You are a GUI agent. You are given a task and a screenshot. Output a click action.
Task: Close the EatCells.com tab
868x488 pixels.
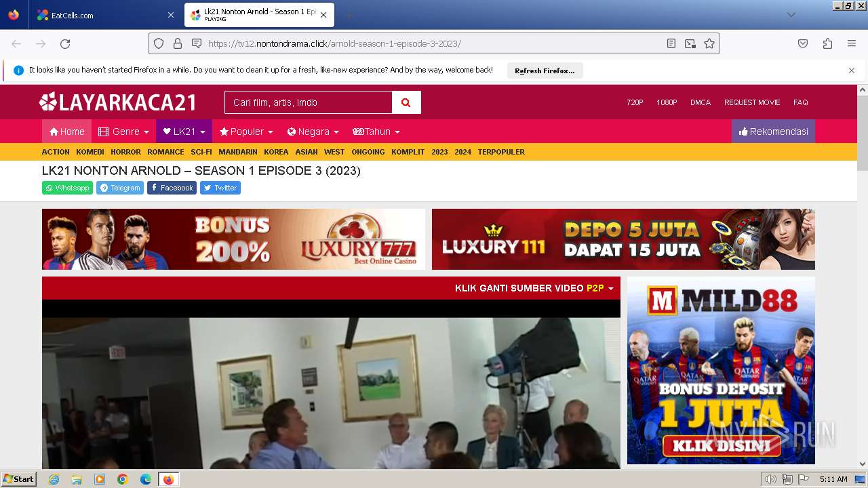[170, 15]
